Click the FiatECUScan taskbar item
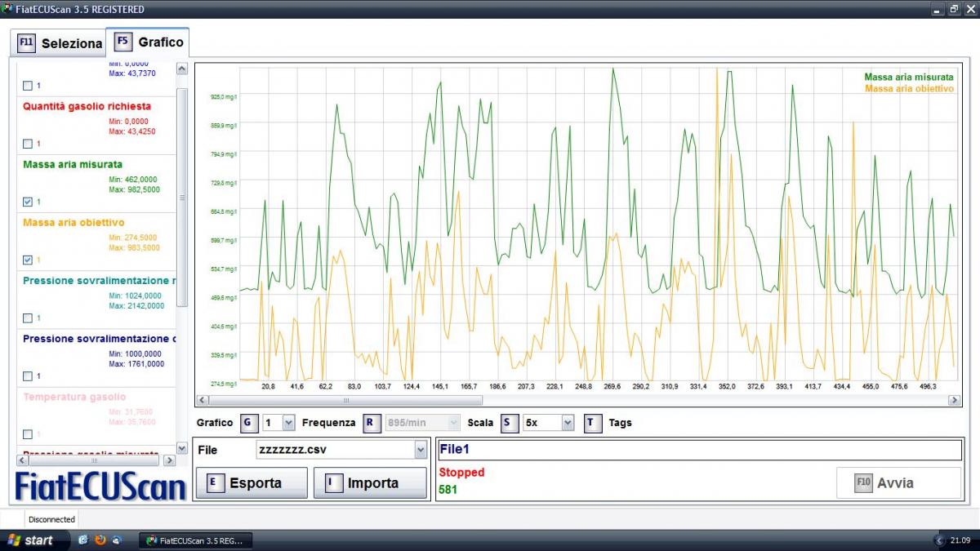 pos(196,540)
